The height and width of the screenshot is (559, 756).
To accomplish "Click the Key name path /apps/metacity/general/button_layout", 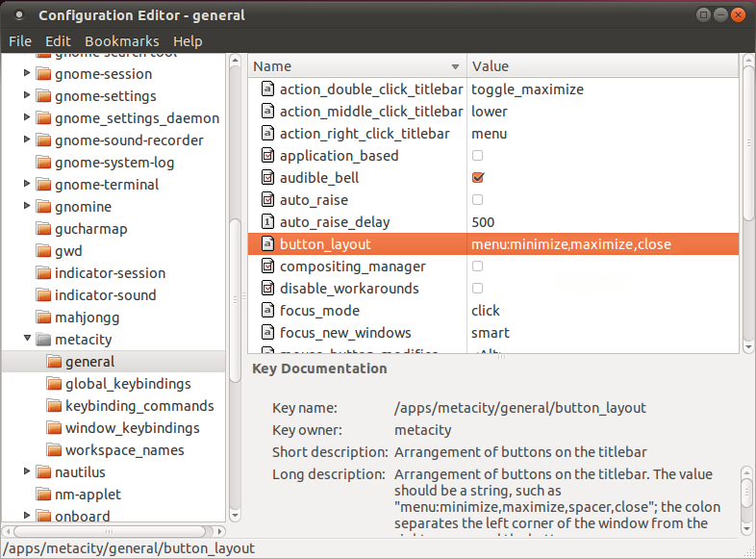I will click(519, 408).
